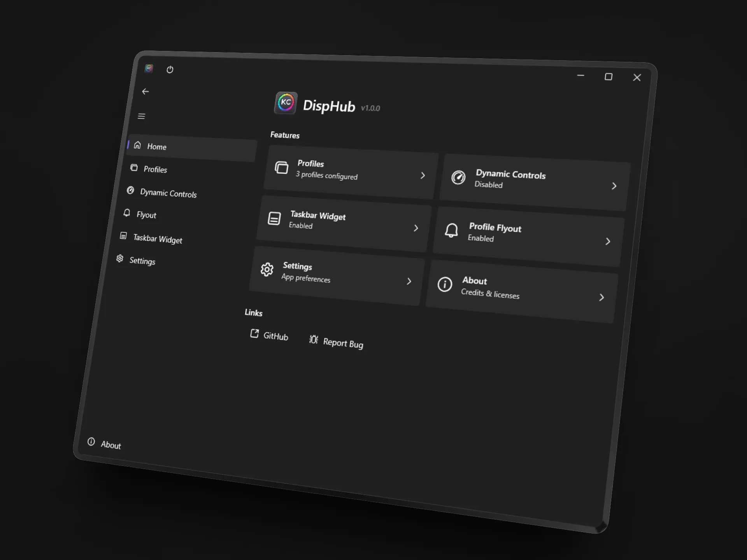Click the small DispHub app icon in title bar
The height and width of the screenshot is (560, 747).
149,68
